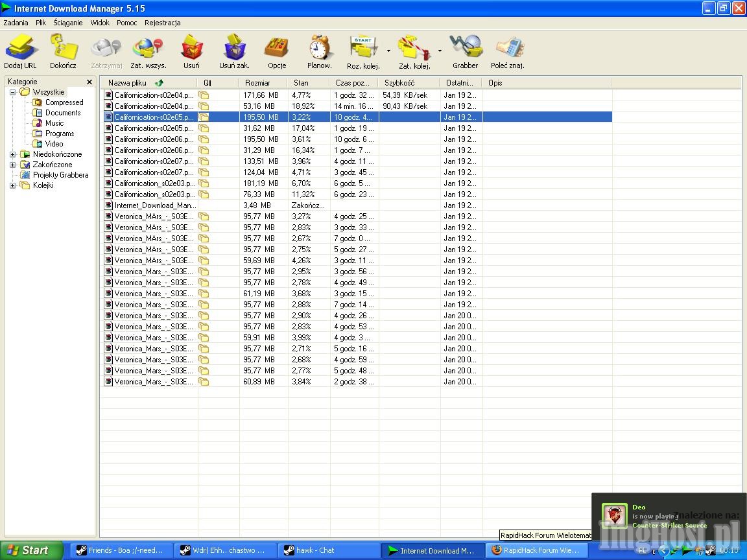Click the 3,99% status cell

pyautogui.click(x=309, y=338)
